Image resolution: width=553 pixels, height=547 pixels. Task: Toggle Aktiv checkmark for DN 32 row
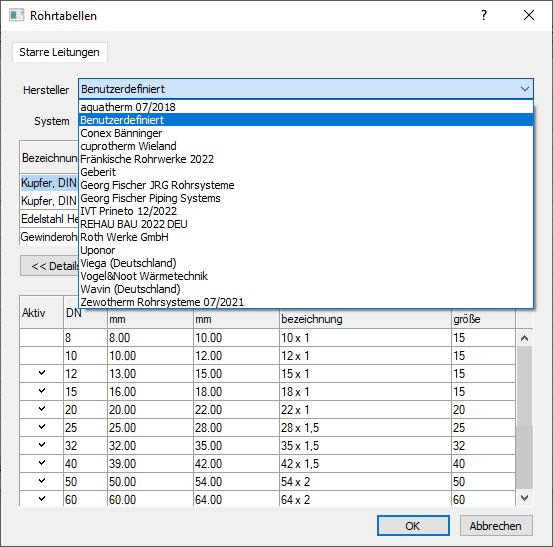point(42,445)
